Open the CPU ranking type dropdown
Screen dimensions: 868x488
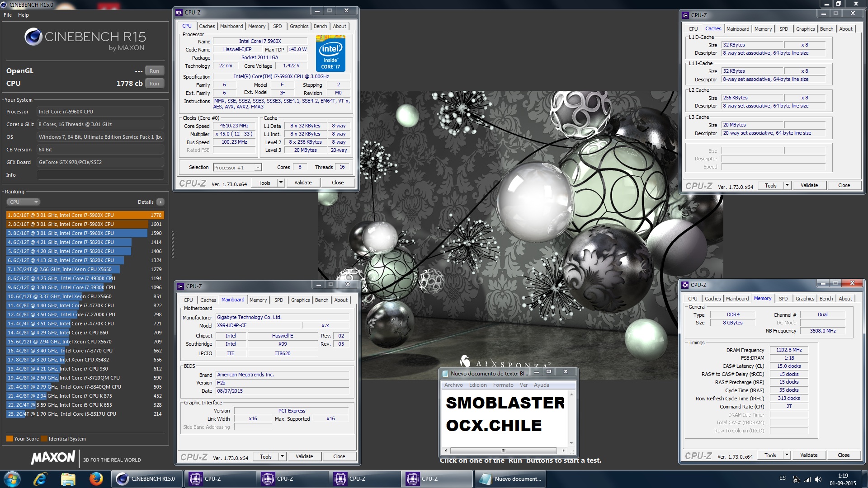coord(23,202)
